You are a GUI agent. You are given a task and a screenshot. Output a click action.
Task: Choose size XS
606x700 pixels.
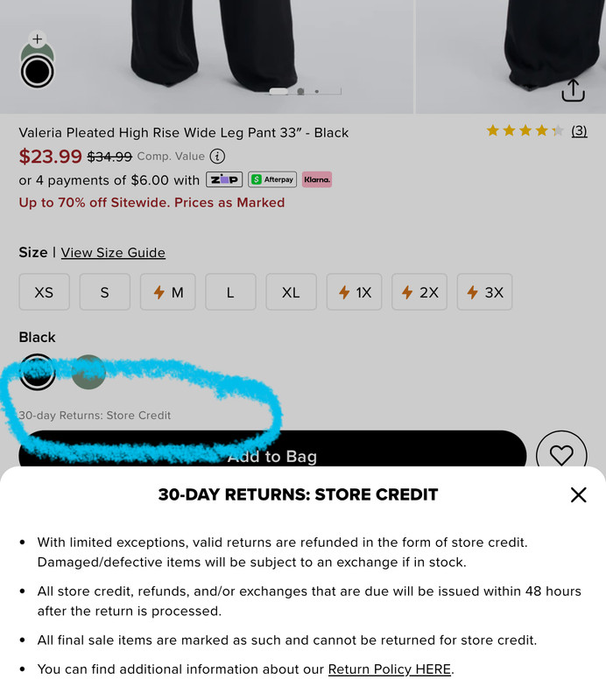(x=45, y=292)
